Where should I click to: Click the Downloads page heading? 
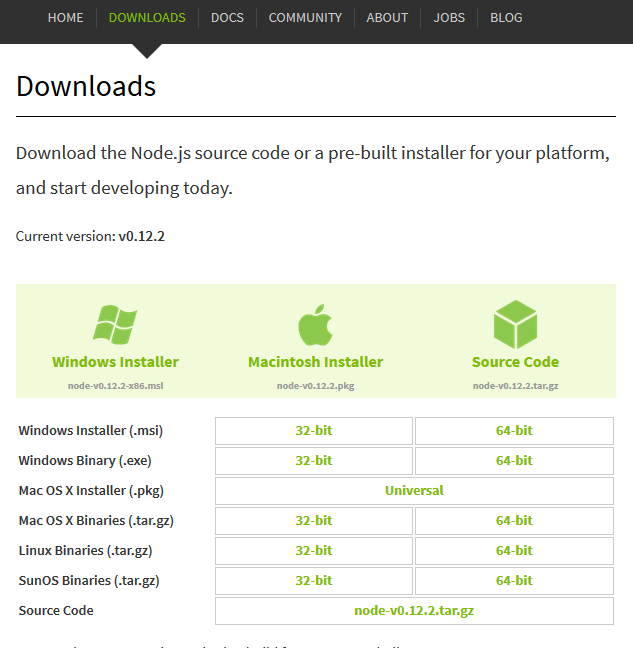click(86, 86)
